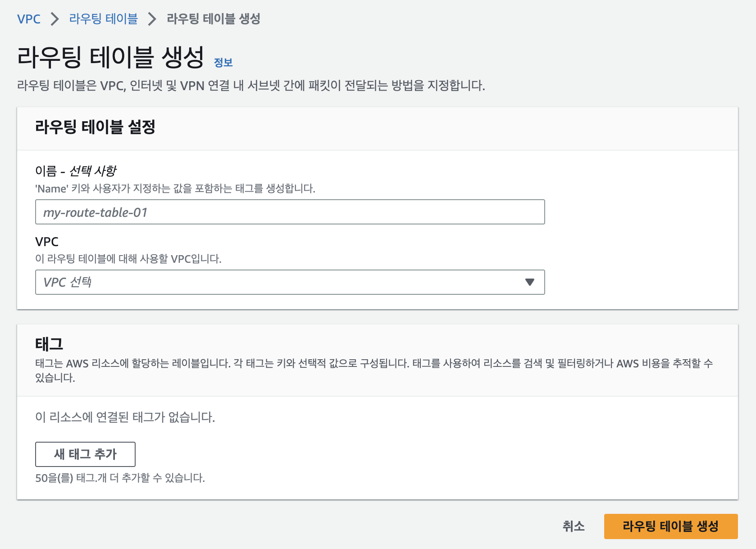Go to 라우팅 테이블 breadcrumb link
The image size is (756, 549).
click(x=103, y=19)
